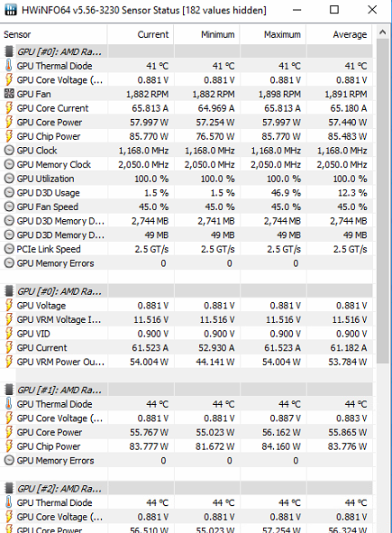Select the first GPU [#0]: AMD Ra... sensor group header
Viewport: 392px width, 533px height.
[187, 51]
